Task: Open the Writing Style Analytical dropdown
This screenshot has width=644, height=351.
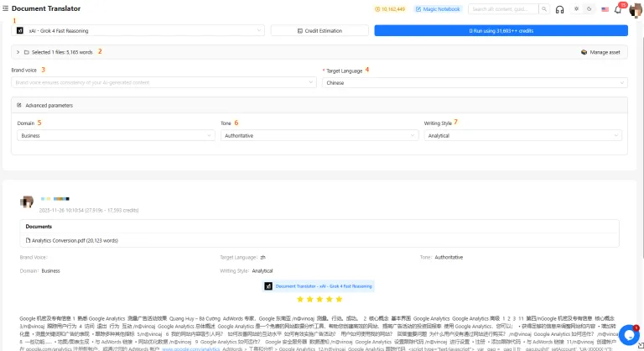Action: 523,135
